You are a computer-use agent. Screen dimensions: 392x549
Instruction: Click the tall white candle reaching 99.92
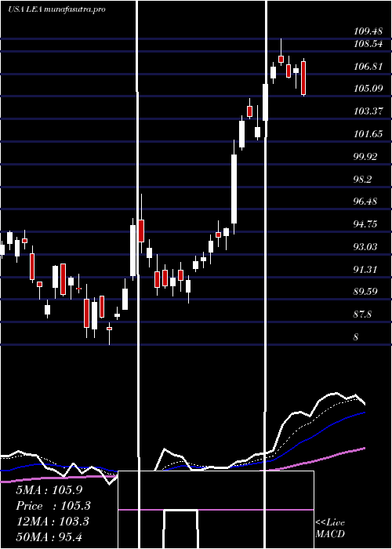(x=234, y=189)
